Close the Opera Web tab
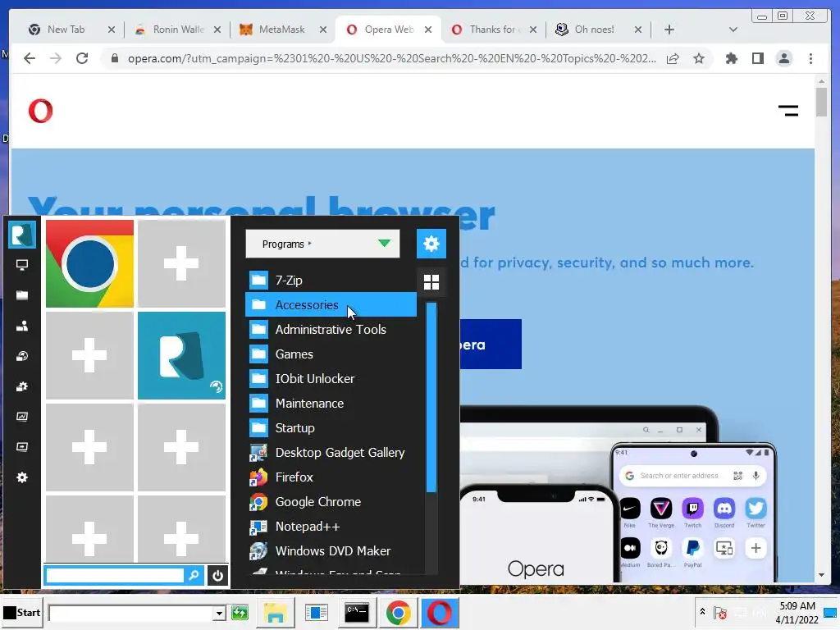The height and width of the screenshot is (630, 840). [x=428, y=30]
